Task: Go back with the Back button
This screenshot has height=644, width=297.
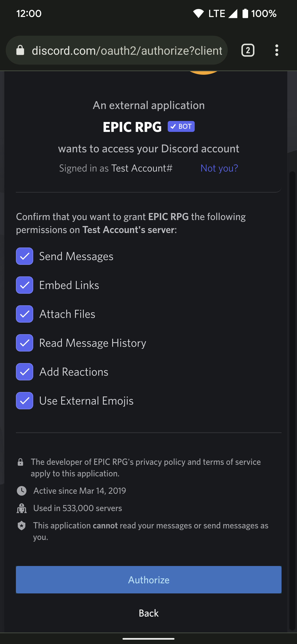Action: point(148,613)
